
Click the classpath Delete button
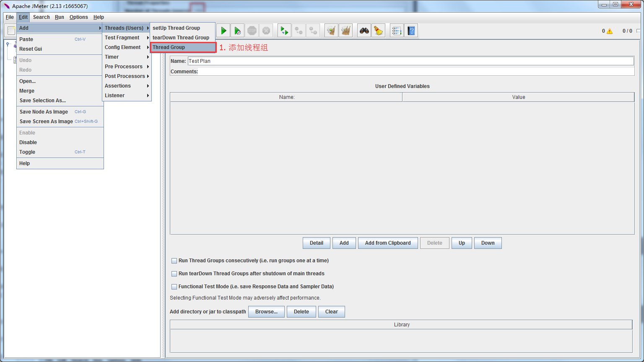coord(301,312)
